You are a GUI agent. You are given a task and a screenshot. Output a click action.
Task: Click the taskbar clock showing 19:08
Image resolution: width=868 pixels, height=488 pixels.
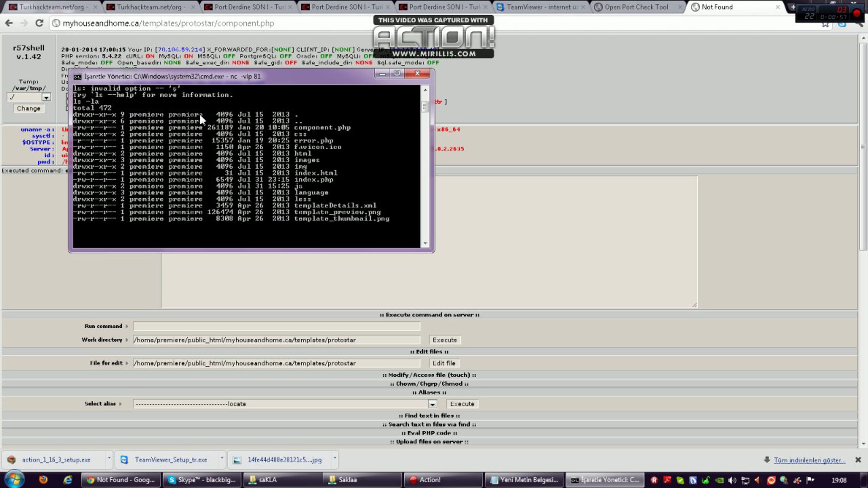click(x=839, y=480)
